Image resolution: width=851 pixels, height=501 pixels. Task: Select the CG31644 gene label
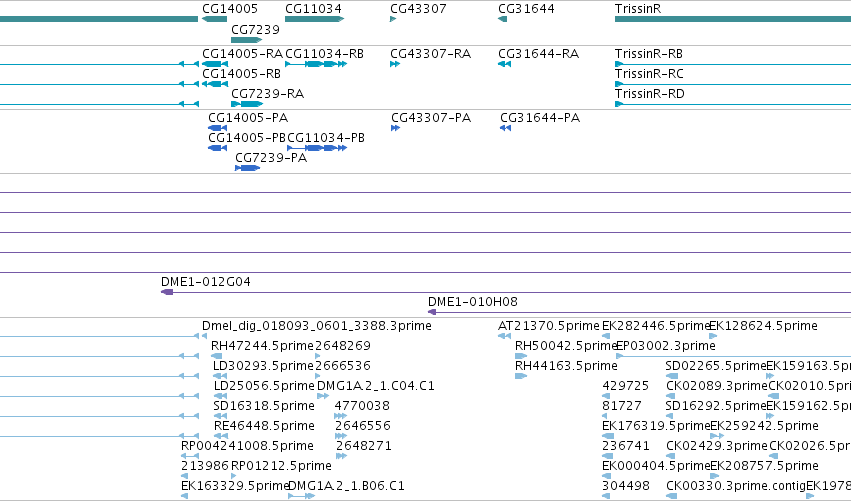pos(526,9)
